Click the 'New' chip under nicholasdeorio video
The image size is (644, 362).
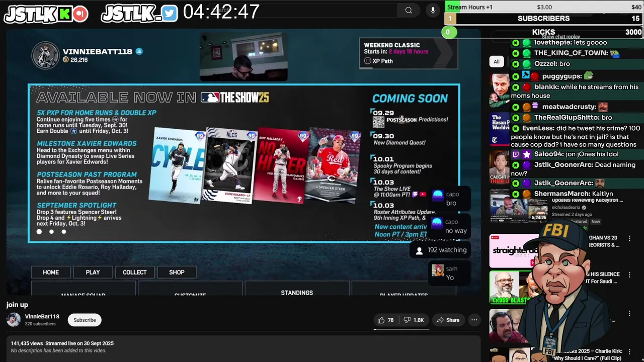[x=596, y=221]
